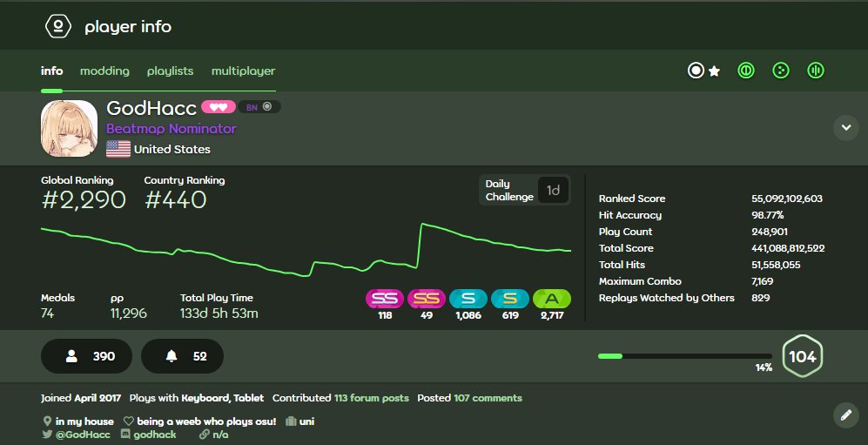Open the 107 comments link
The height and width of the screenshot is (445, 868).
tap(488, 398)
